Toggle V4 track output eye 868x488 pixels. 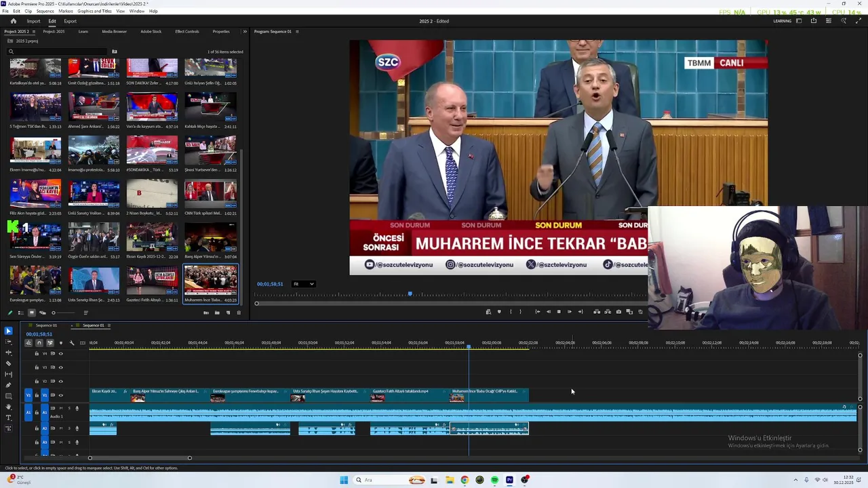click(x=60, y=353)
